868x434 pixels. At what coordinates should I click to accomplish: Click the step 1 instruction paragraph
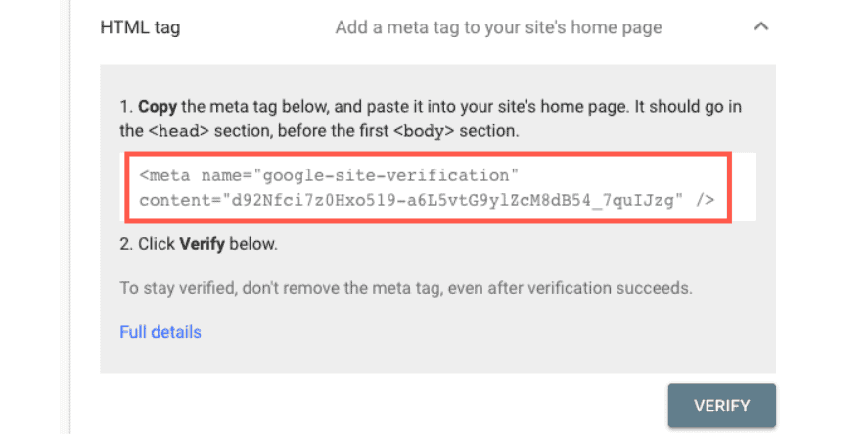[x=431, y=120]
